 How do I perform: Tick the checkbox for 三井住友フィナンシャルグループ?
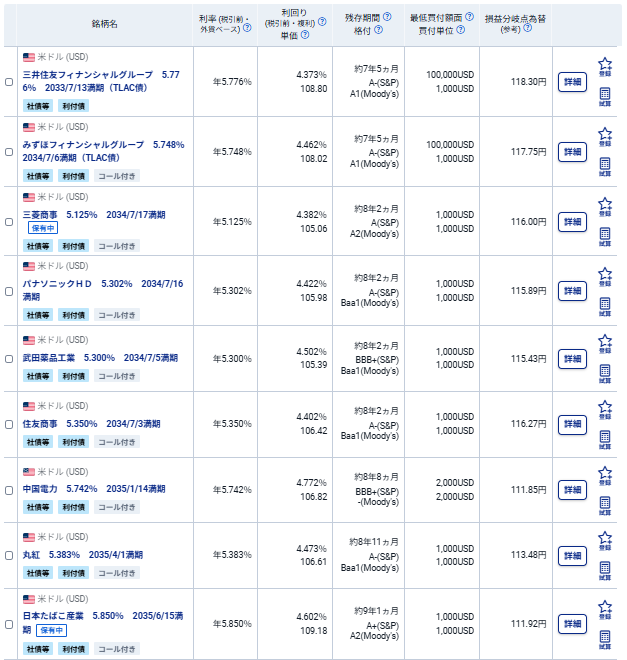[x=9, y=82]
